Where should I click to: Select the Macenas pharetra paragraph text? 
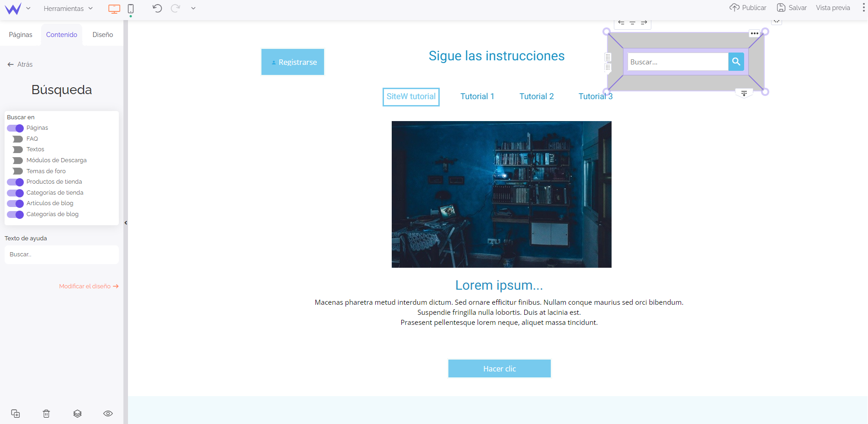pos(499,313)
